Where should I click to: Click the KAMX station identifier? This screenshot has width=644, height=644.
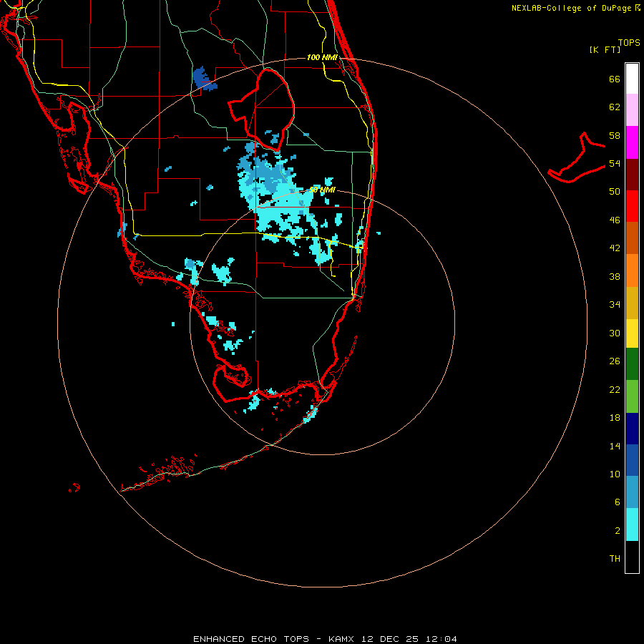(x=343, y=639)
